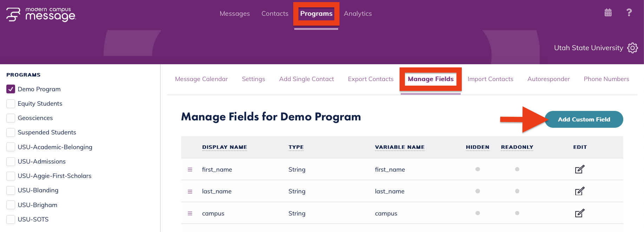
Task: Go to the Messages nav item
Action: pos(235,14)
